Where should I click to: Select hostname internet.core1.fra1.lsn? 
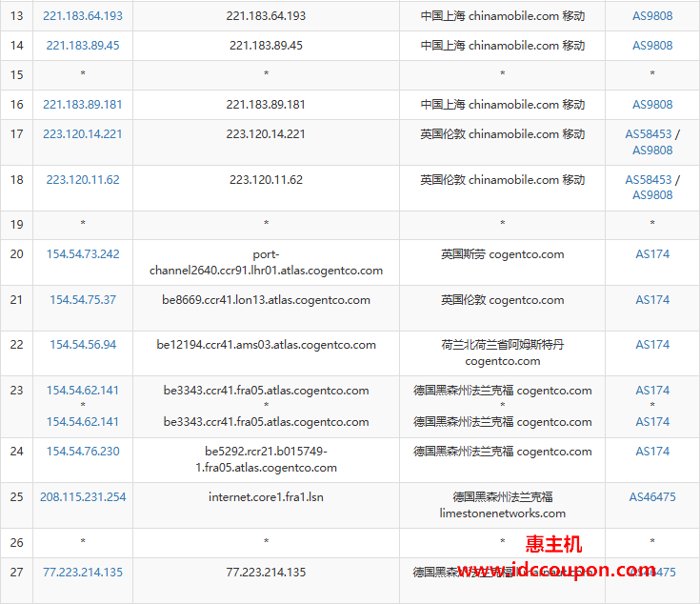click(266, 497)
